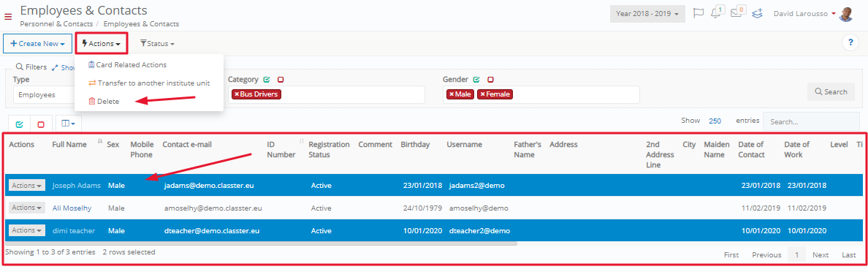Open the hamburger main menu icon
The height and width of the screenshot is (272, 868).
click(x=8, y=16)
